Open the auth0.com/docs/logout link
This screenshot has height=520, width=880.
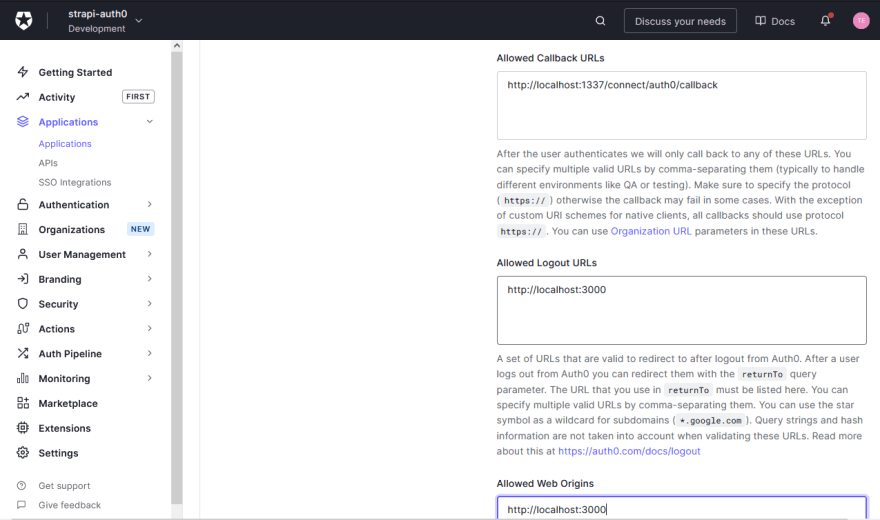(x=629, y=451)
